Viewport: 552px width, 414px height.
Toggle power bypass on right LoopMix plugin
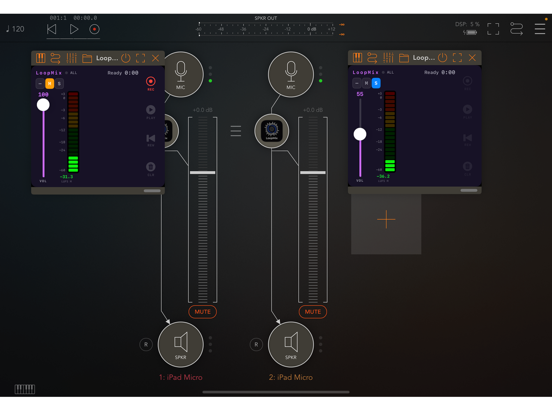[443, 57]
